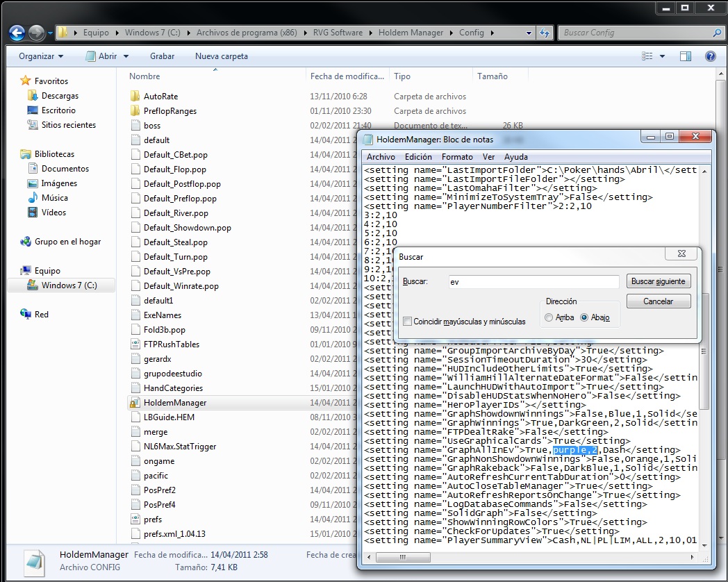
Task: Select the FTPRushTables file icon
Action: click(x=135, y=344)
